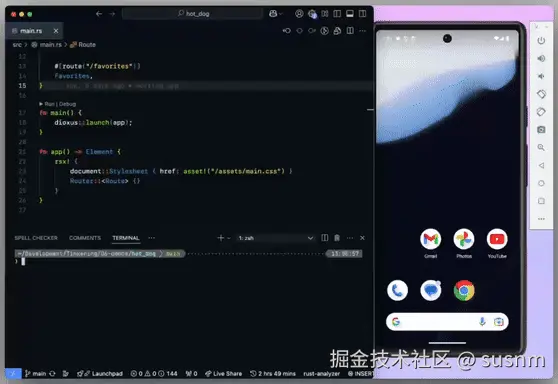
Task: Android back triangle on emulator toolbar
Action: (x=541, y=165)
